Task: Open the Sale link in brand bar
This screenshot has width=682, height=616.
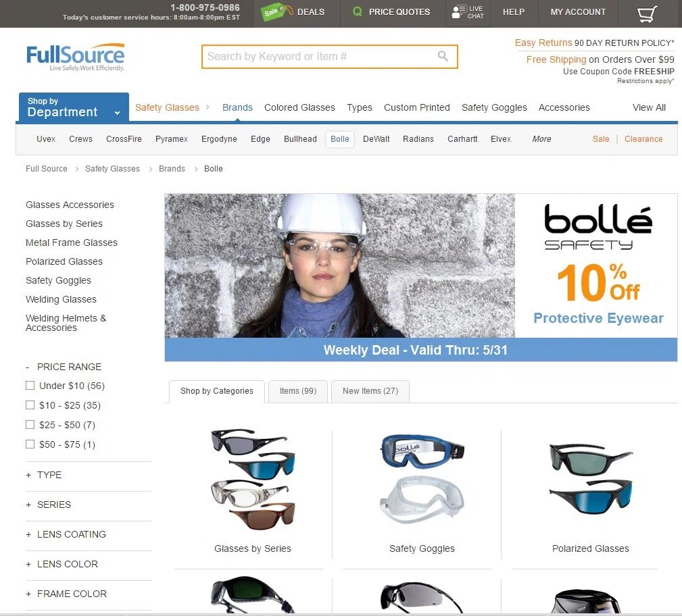Action: point(601,139)
